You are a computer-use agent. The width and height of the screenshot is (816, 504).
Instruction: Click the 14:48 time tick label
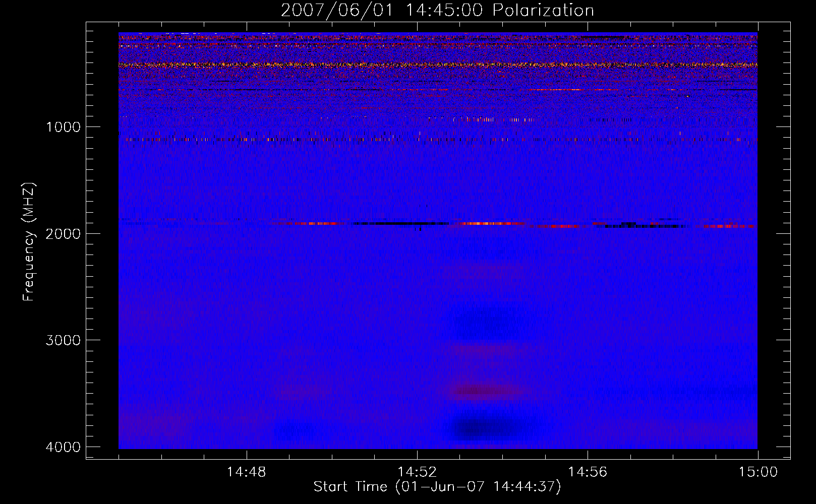pos(246,472)
